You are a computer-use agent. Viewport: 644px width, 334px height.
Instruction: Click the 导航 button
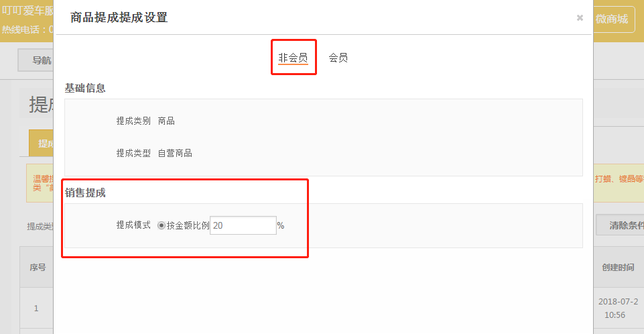(40, 60)
